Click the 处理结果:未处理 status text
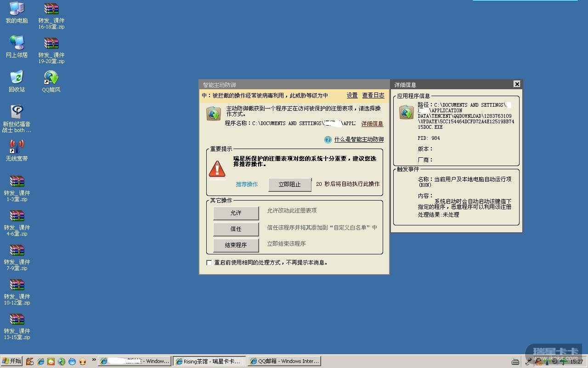 click(438, 215)
